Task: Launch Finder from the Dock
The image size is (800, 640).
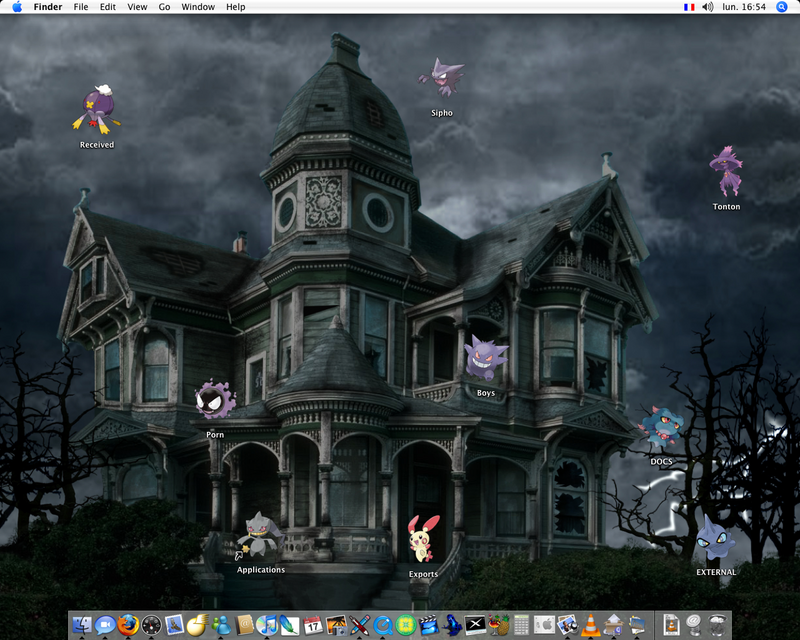Action: pyautogui.click(x=82, y=625)
